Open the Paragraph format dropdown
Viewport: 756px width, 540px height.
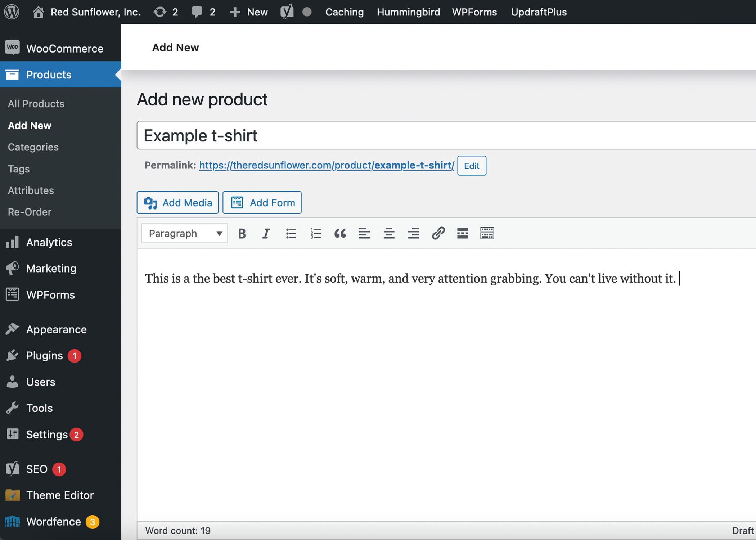185,233
